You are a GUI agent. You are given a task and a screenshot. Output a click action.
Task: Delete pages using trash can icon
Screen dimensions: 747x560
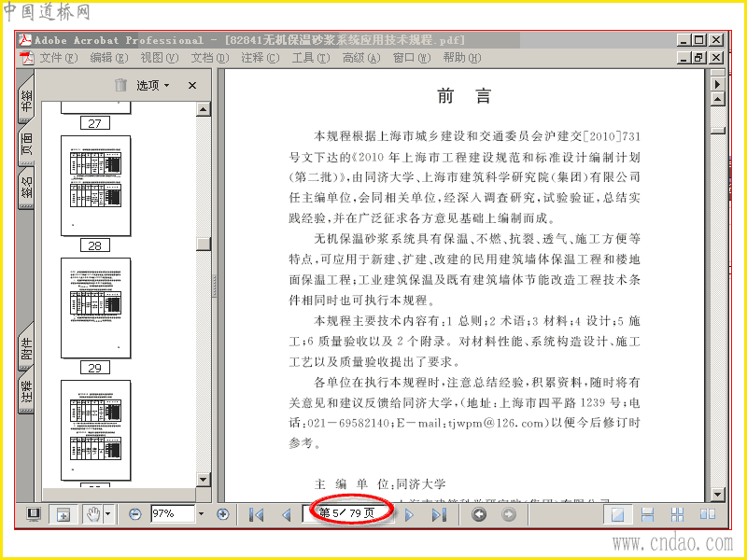[x=121, y=85]
